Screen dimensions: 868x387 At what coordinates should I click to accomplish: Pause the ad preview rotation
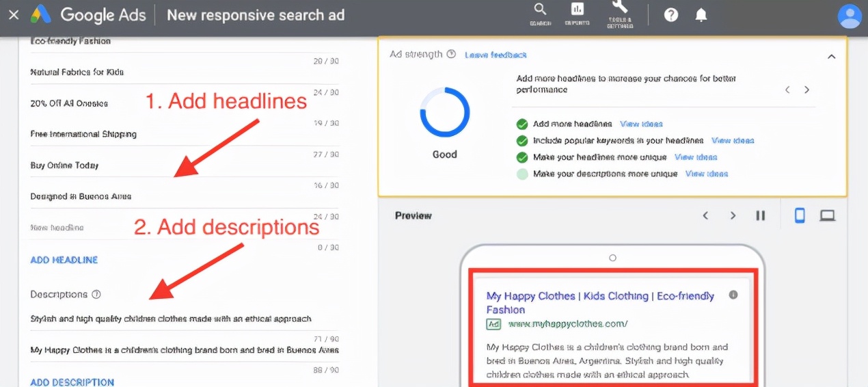click(760, 215)
